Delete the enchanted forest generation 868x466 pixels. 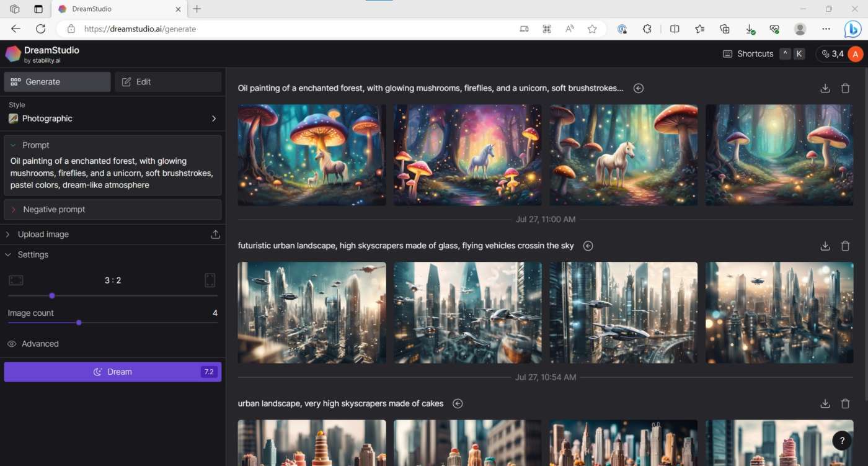[x=845, y=88]
